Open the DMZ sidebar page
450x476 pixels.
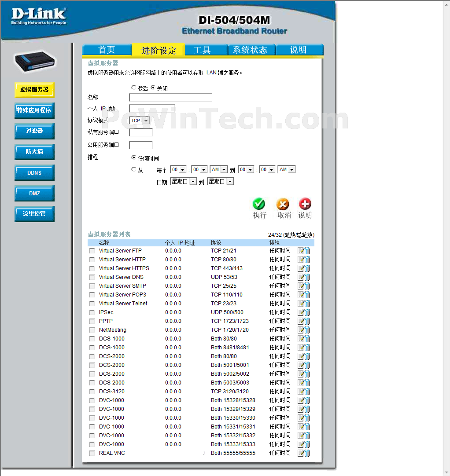34,194
